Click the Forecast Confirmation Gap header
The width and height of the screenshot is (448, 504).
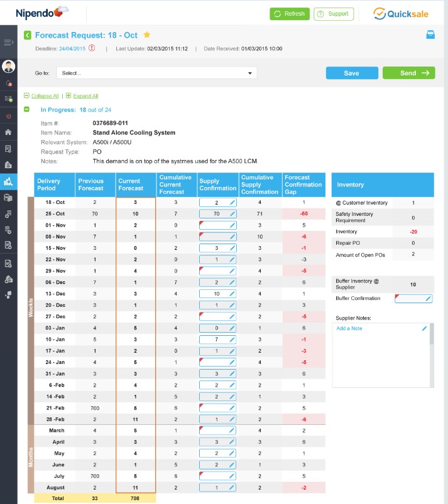[x=304, y=185]
